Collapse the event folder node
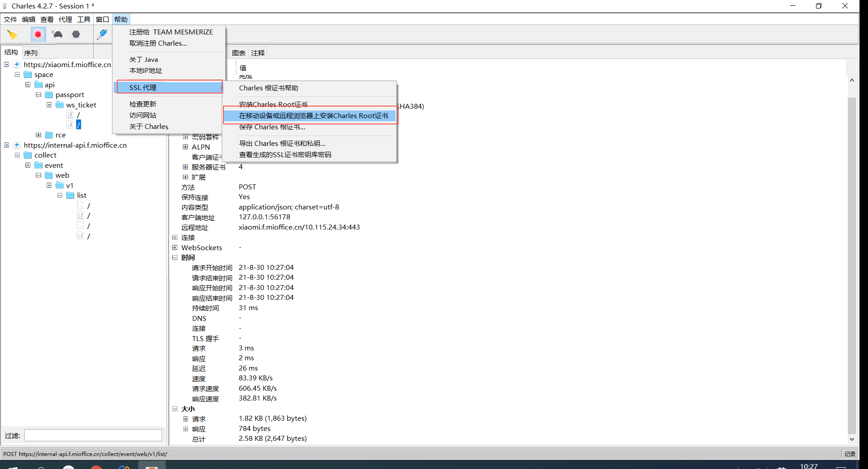The image size is (868, 469). (28, 165)
